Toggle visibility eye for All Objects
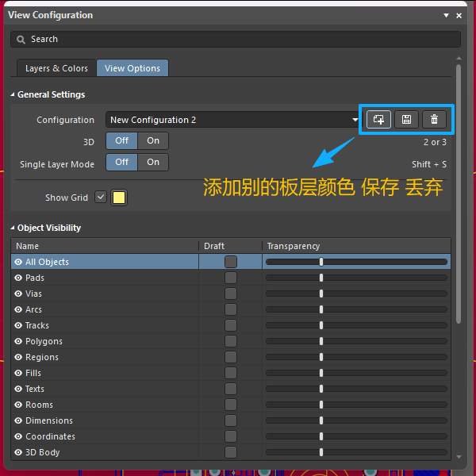 (x=18, y=262)
